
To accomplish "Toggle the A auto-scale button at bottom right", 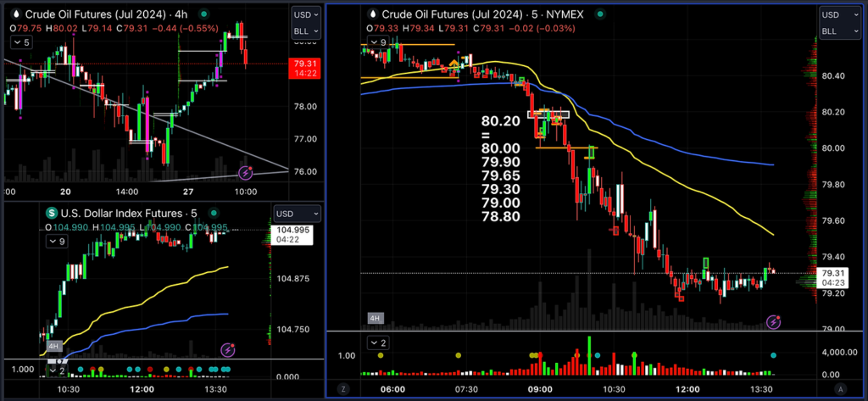I will tap(841, 389).
